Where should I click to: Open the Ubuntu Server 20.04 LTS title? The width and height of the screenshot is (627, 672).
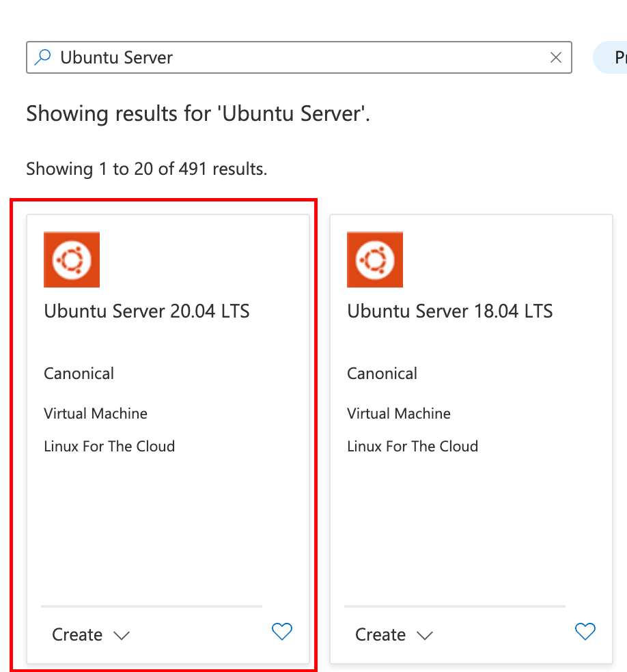(147, 311)
